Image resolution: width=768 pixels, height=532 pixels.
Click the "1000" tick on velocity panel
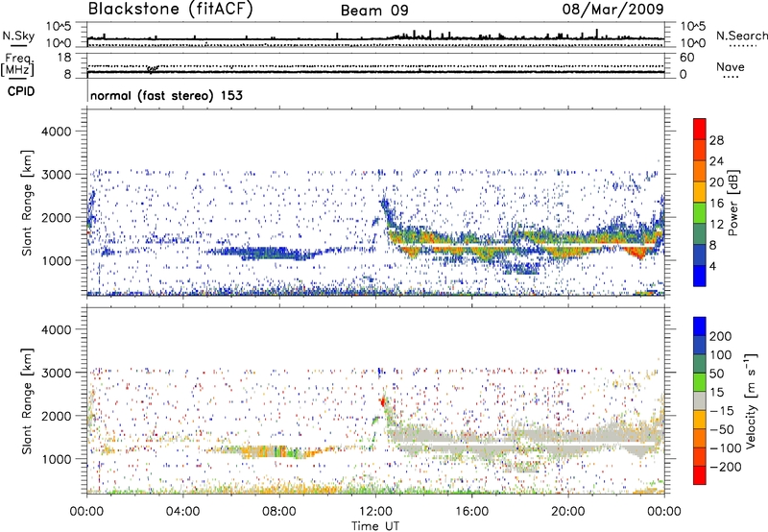click(x=57, y=459)
